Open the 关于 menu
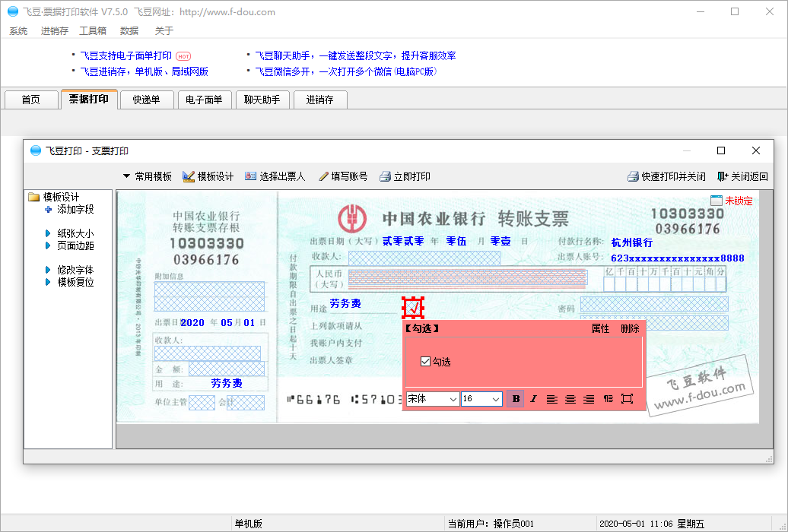Screen dimensions: 788x532 164,31
